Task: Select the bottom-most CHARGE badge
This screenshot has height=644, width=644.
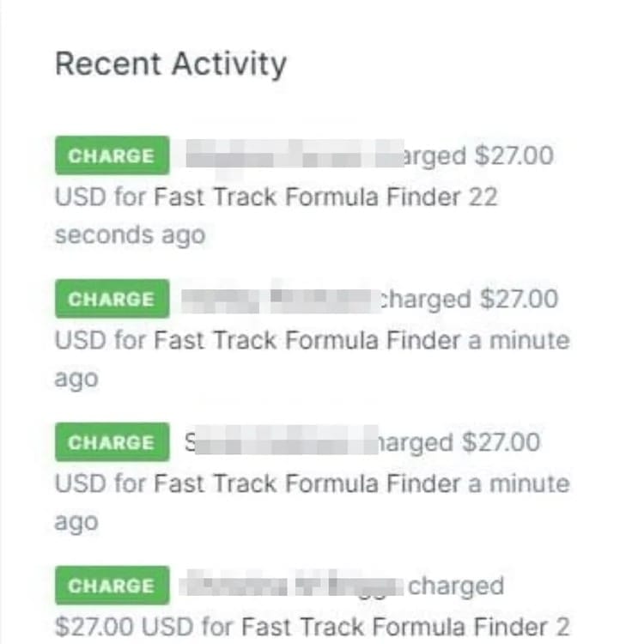Action: tap(112, 586)
